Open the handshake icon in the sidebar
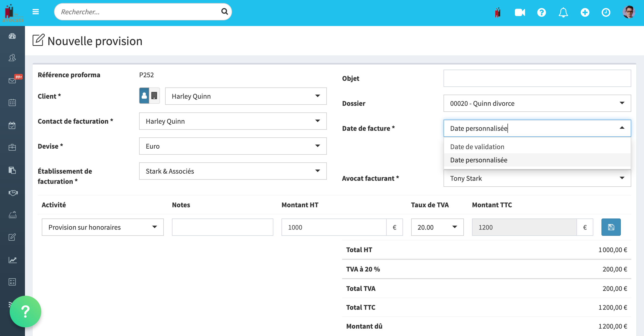Viewport: 644px width, 336px height. [x=13, y=192]
